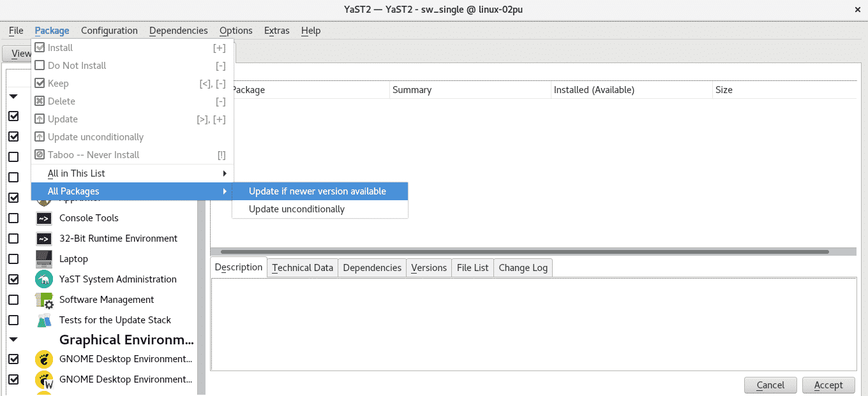This screenshot has width=868, height=396.
Task: Switch to the File List tab
Action: point(473,268)
